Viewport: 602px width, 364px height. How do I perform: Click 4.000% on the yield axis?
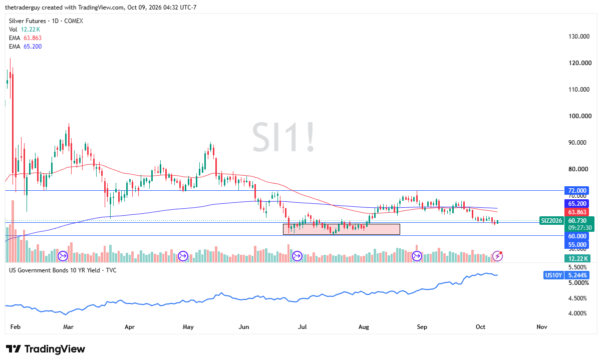(x=577, y=314)
